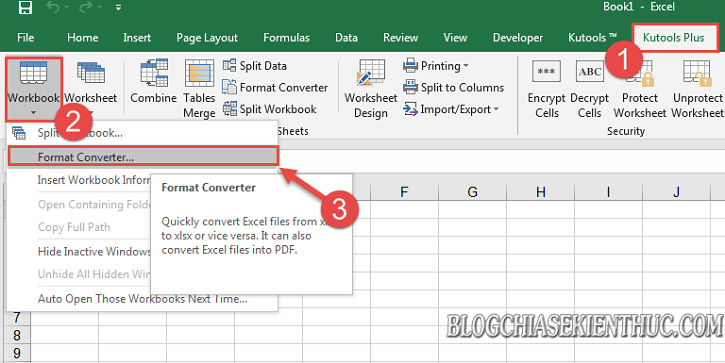Open the Page Layout tab

point(207,37)
